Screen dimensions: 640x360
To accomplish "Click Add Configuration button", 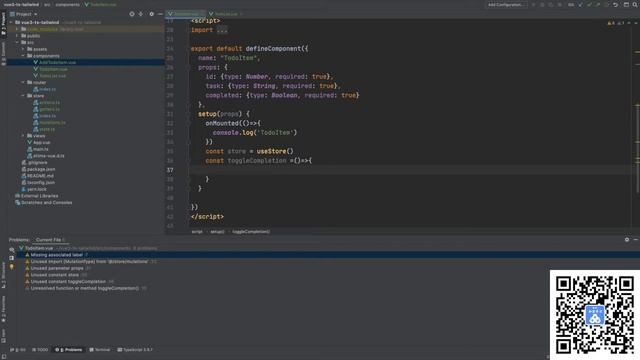I will point(506,4).
